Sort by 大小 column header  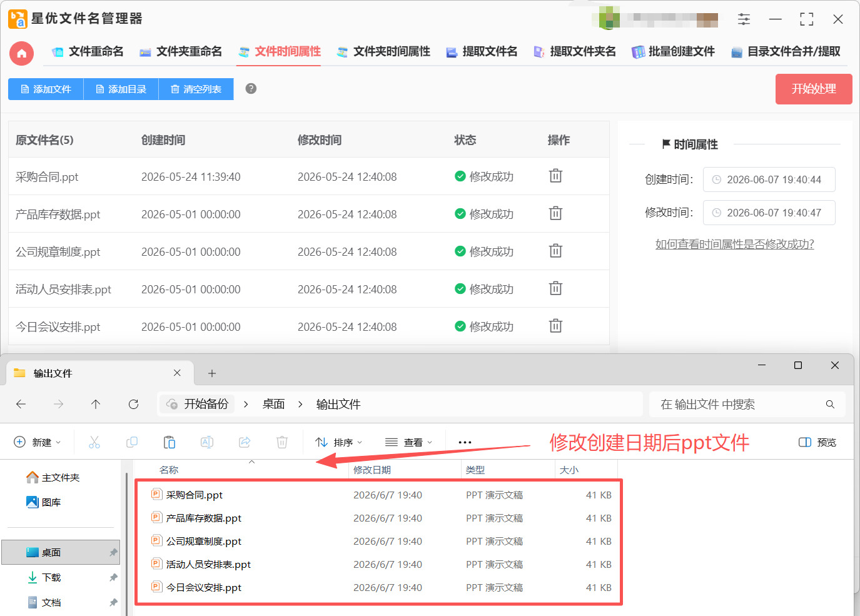pos(569,470)
